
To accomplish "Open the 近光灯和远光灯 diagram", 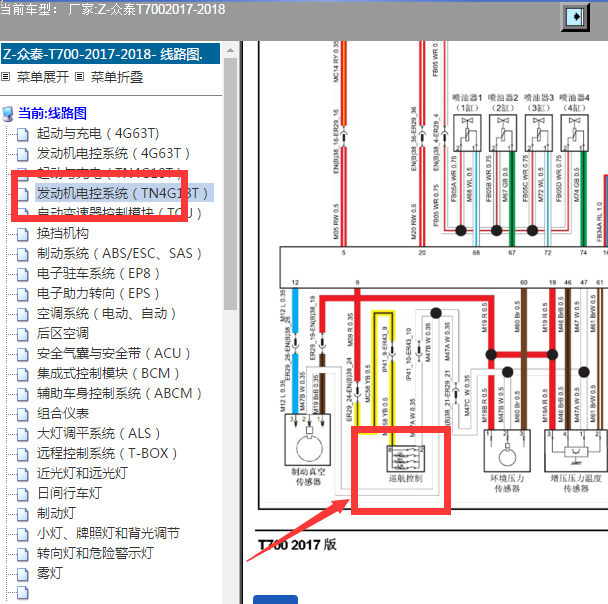I will pyautogui.click(x=82, y=473).
